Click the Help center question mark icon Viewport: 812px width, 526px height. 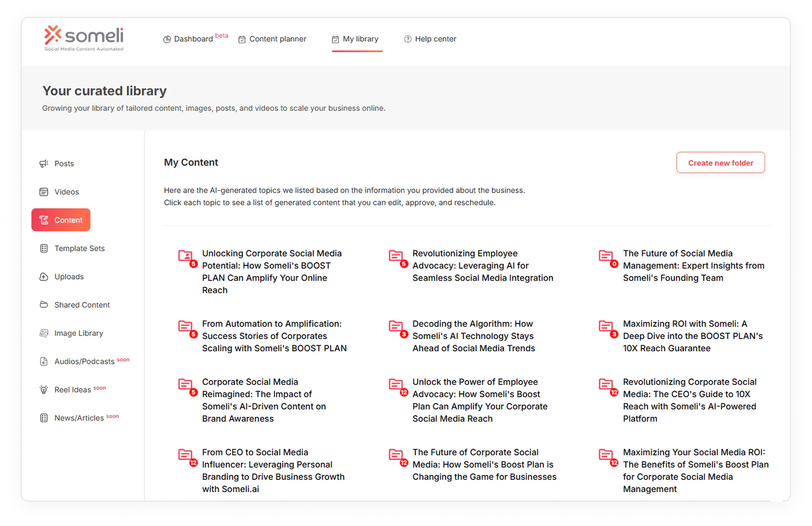[408, 39]
